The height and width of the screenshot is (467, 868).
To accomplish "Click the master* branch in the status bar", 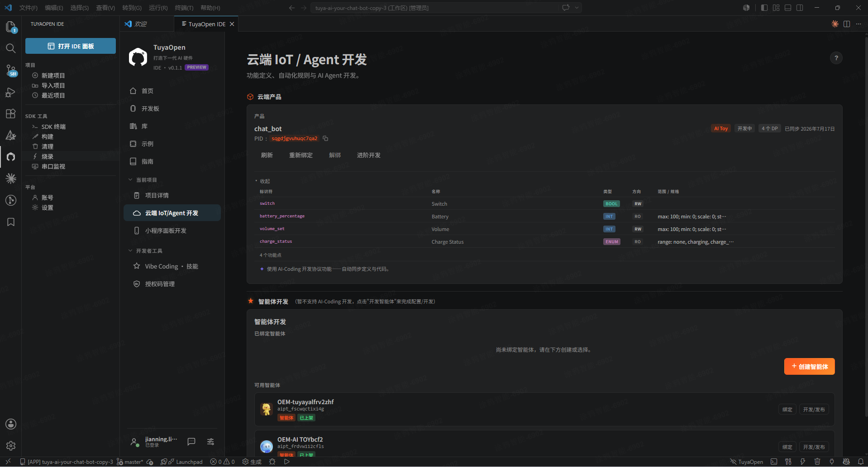I will click(x=130, y=462).
